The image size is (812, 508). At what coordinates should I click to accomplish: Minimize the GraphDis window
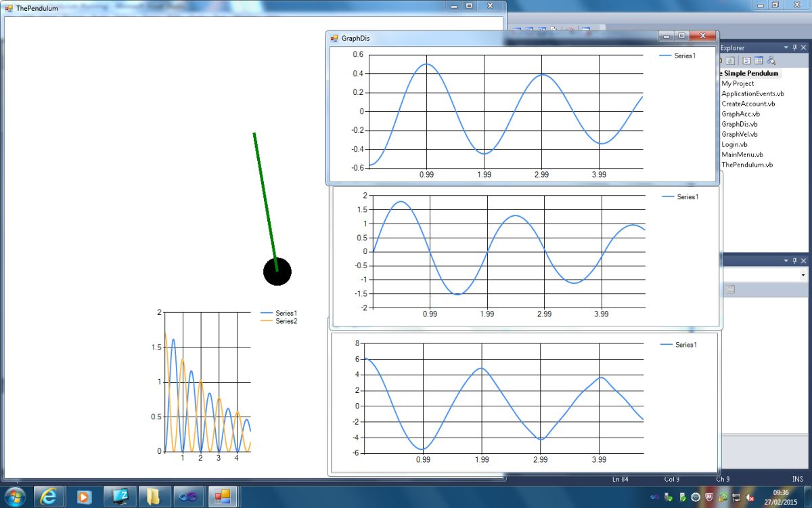(667, 36)
